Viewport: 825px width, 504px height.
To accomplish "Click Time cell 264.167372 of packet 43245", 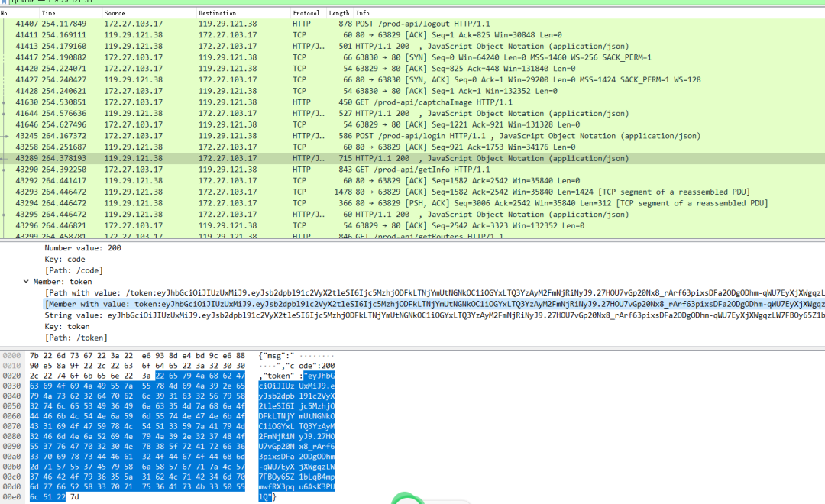I will tap(63, 136).
